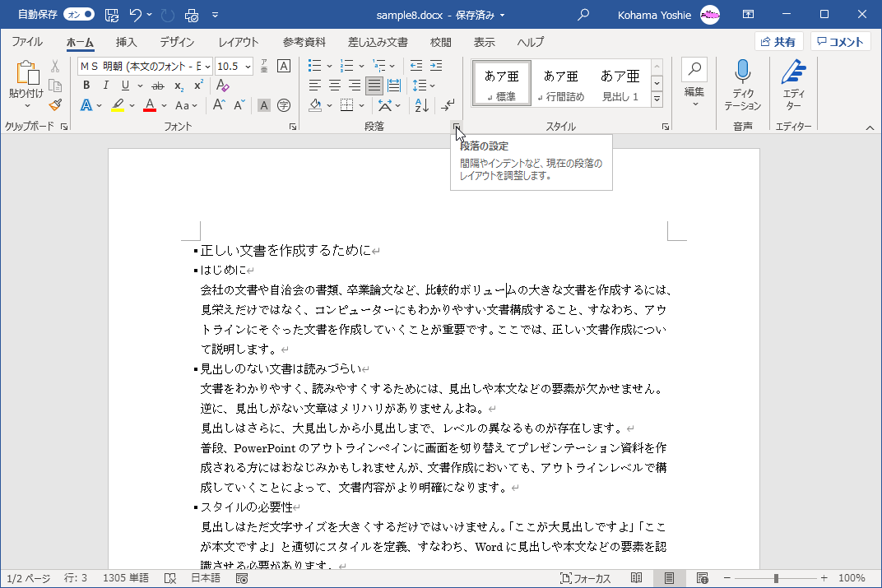Switch to the References tab
The width and height of the screenshot is (882, 588).
(304, 42)
